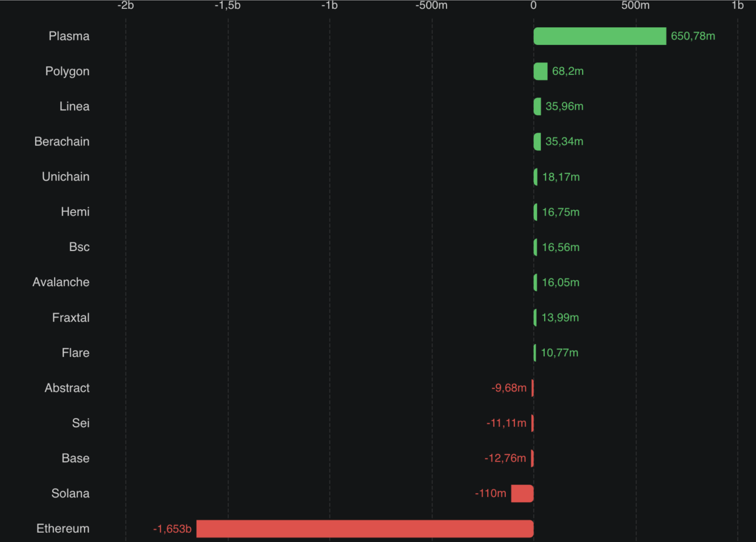Image resolution: width=756 pixels, height=542 pixels.
Task: Click the Avalanche chain label
Action: pos(61,282)
